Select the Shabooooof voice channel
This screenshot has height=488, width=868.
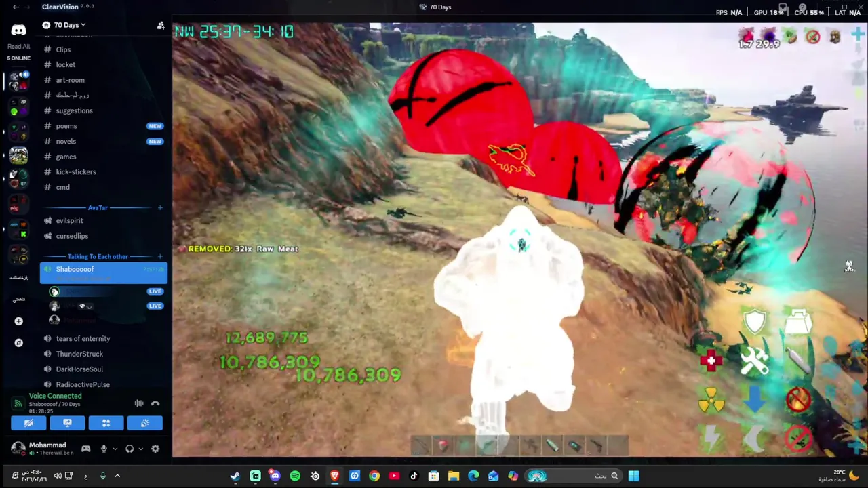(103, 272)
